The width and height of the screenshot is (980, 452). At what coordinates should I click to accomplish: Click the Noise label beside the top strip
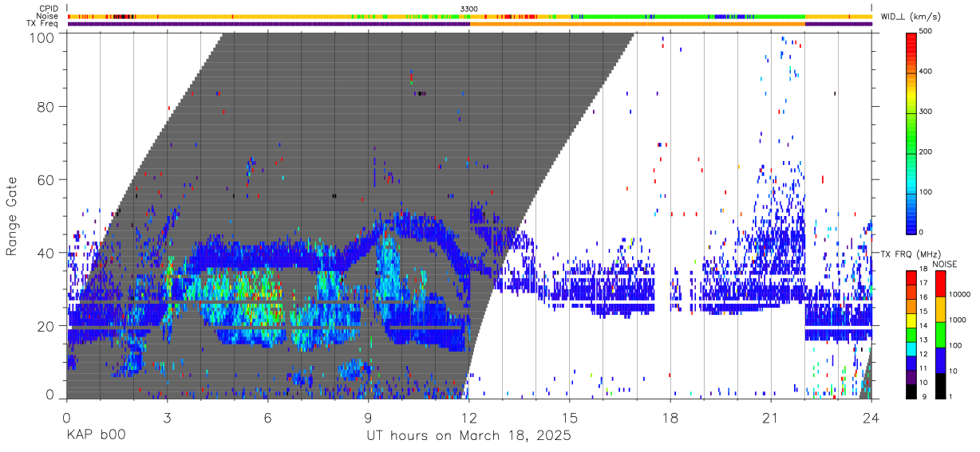click(x=48, y=16)
